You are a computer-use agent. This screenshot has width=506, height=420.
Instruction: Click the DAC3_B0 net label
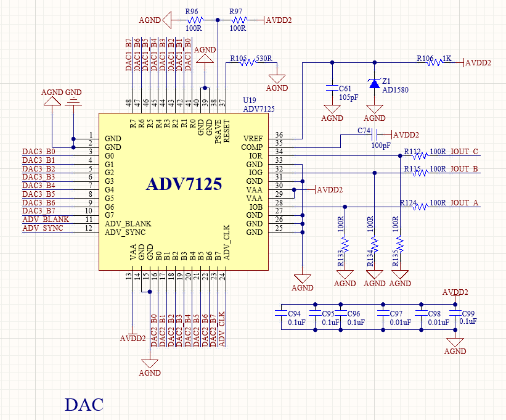tap(38, 151)
